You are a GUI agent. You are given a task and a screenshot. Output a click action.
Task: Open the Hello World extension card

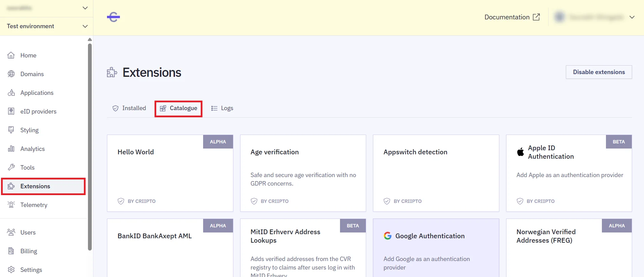(170, 173)
